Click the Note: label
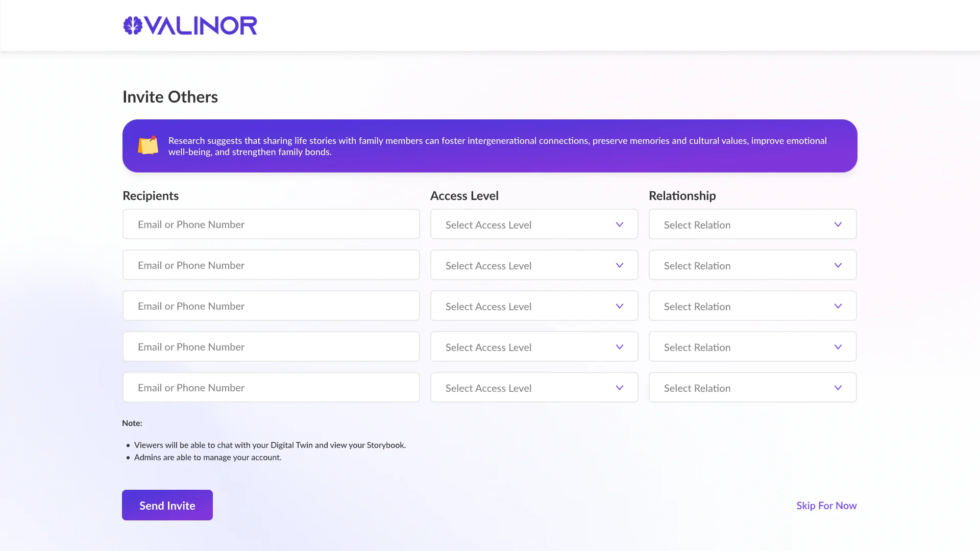This screenshot has width=980, height=551. pyautogui.click(x=132, y=423)
